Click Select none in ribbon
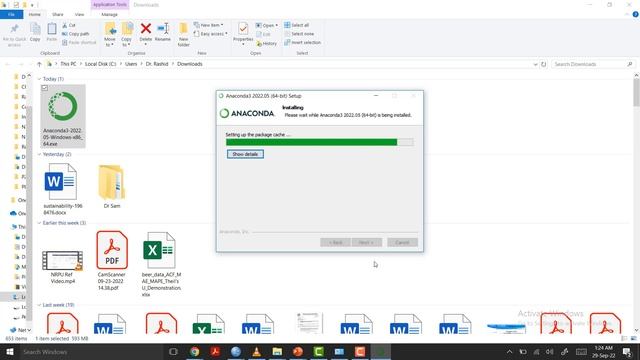640x360 pixels. [299, 34]
